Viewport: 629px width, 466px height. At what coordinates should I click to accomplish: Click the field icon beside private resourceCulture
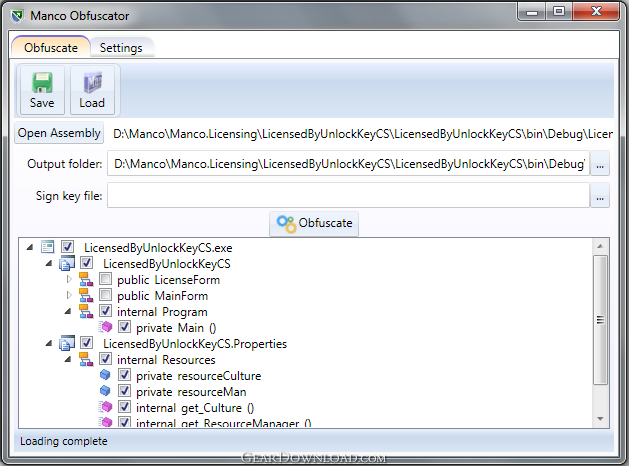coord(105,375)
